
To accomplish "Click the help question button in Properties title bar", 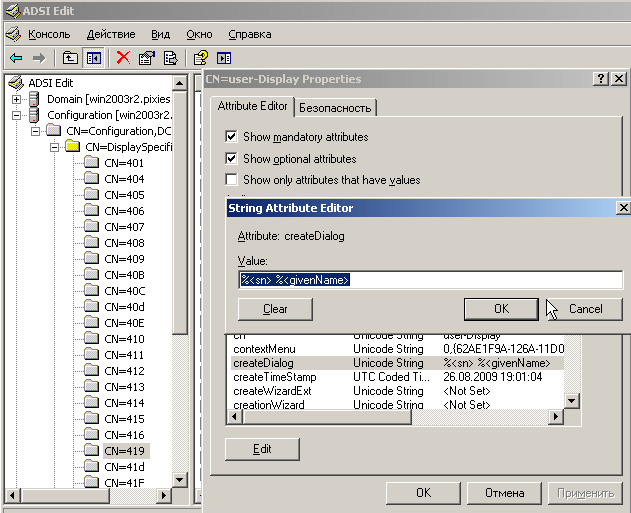I will pos(601,78).
